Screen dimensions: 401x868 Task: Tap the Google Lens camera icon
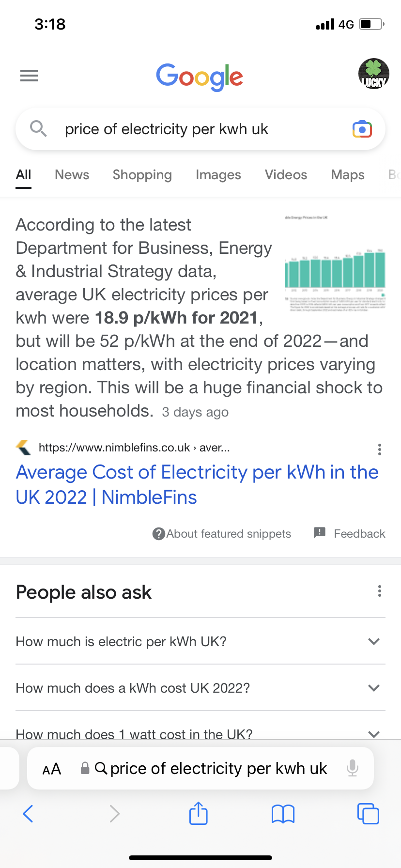click(362, 129)
